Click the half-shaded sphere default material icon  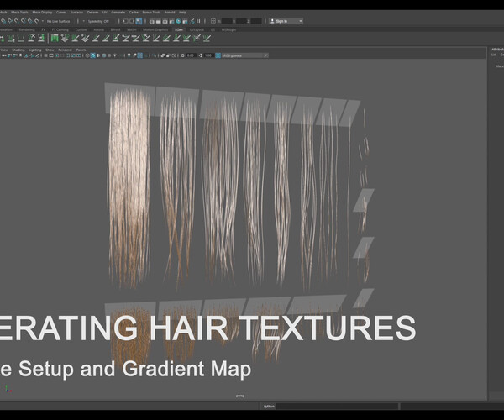pyautogui.click(x=98, y=55)
